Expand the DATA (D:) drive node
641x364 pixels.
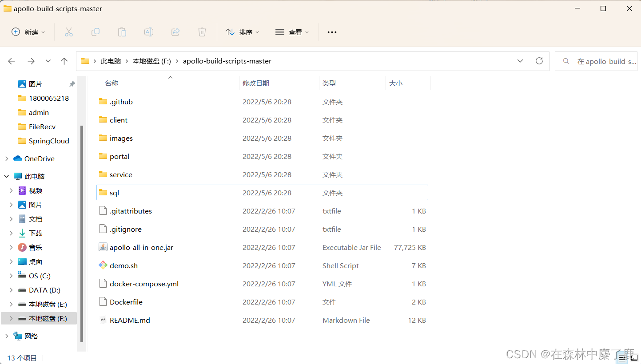[11, 290]
